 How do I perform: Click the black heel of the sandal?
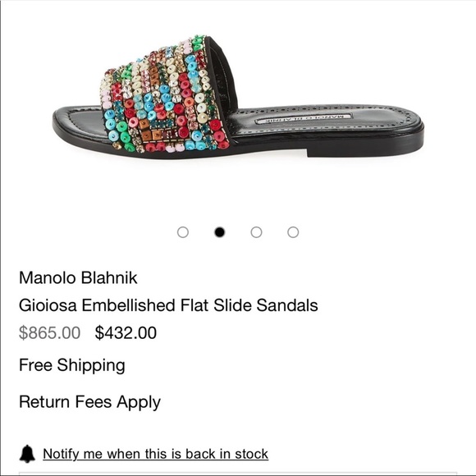pos(364,149)
